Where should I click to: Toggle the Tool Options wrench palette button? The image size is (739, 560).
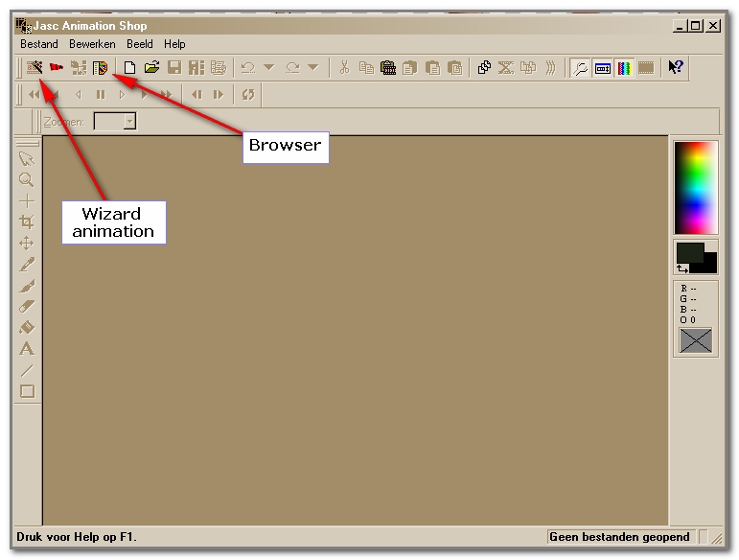[x=581, y=68]
